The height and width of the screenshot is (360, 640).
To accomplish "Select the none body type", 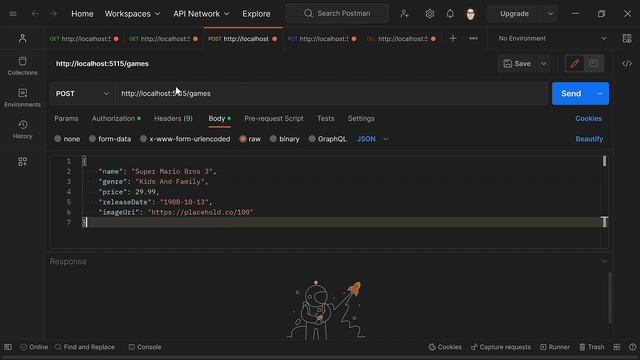I will coord(67,139).
